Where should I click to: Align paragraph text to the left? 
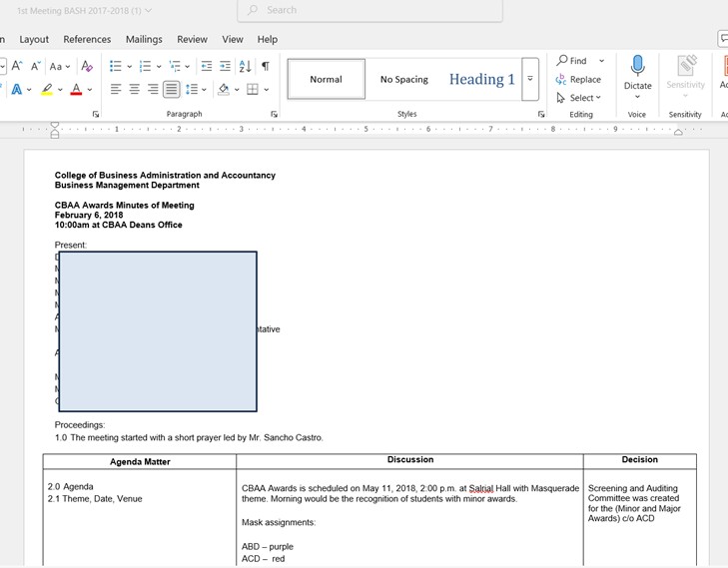click(x=115, y=90)
